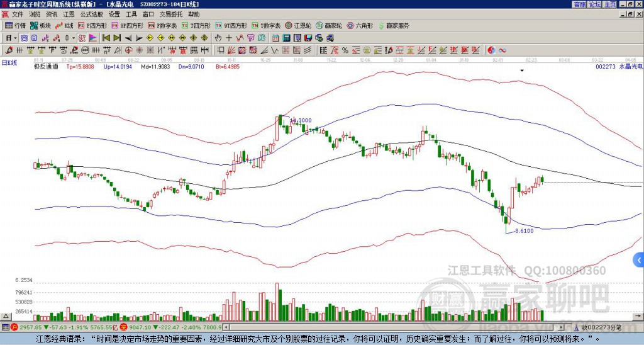Viewport: 644px width, 345px height.
Task: Select the percent % tool
Action: pos(345,50)
